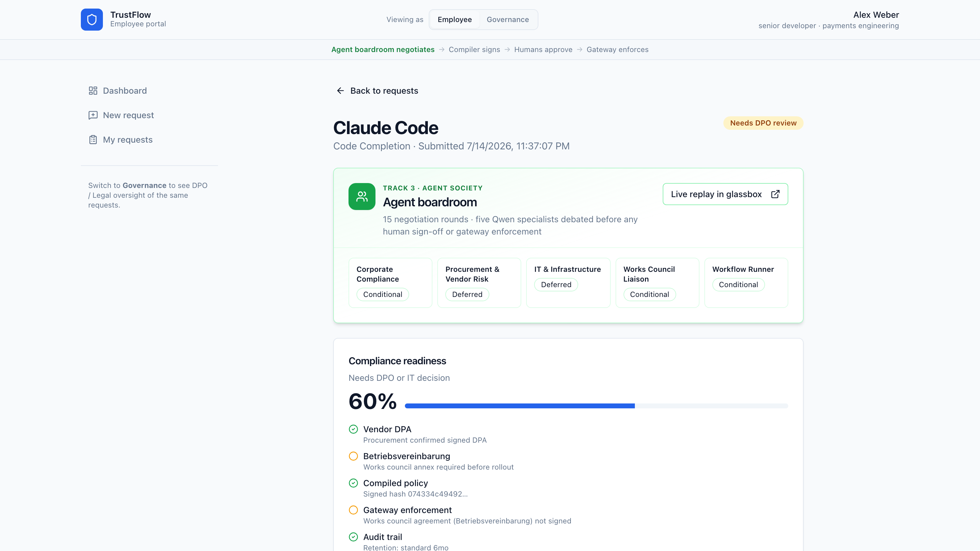Click the Signed hash 074334c49492 text
Screen dimensions: 980x551
415,493
